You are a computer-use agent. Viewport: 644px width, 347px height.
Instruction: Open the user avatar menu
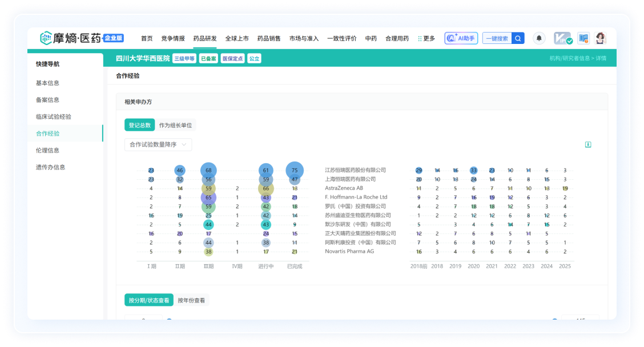click(x=601, y=38)
